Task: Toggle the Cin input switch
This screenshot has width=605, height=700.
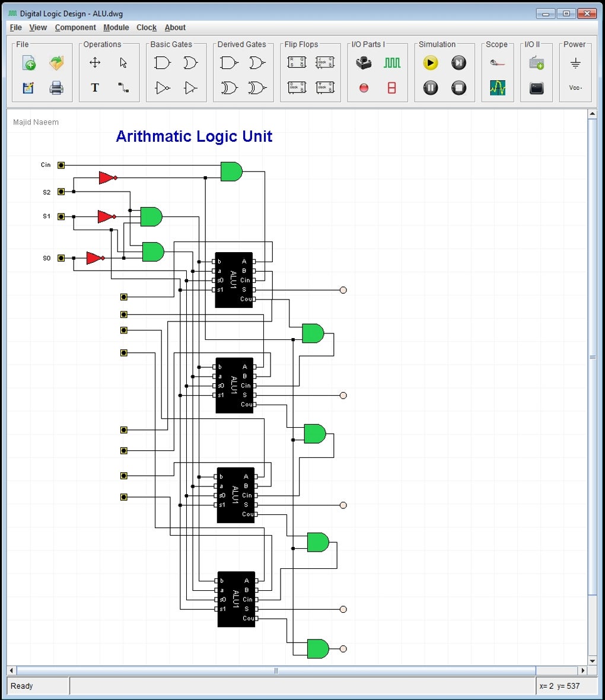Action: pos(60,165)
